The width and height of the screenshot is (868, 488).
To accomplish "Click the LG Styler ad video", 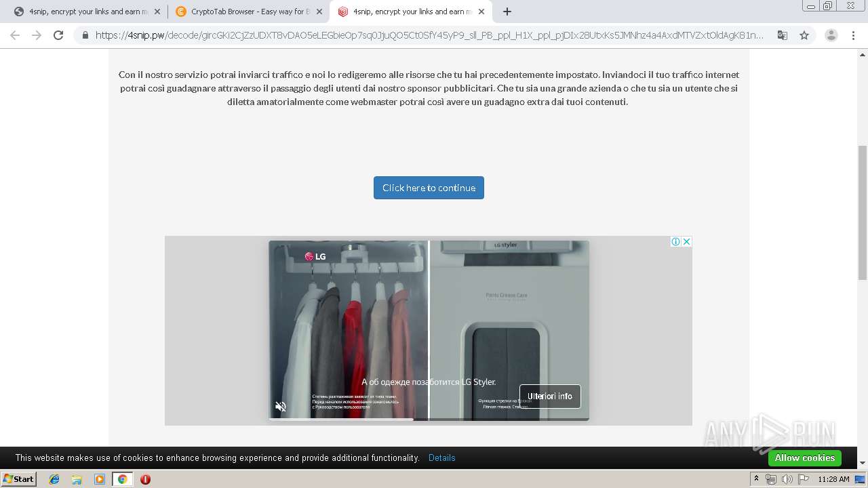I will (x=429, y=331).
